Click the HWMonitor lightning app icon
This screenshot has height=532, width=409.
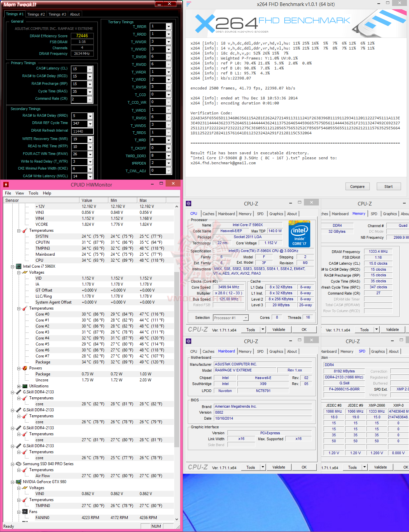(6, 185)
